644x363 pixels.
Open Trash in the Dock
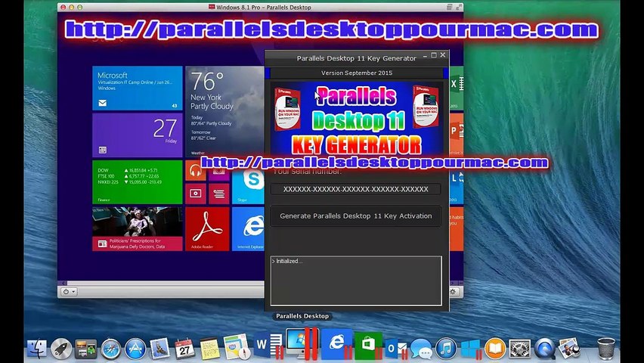(606, 349)
